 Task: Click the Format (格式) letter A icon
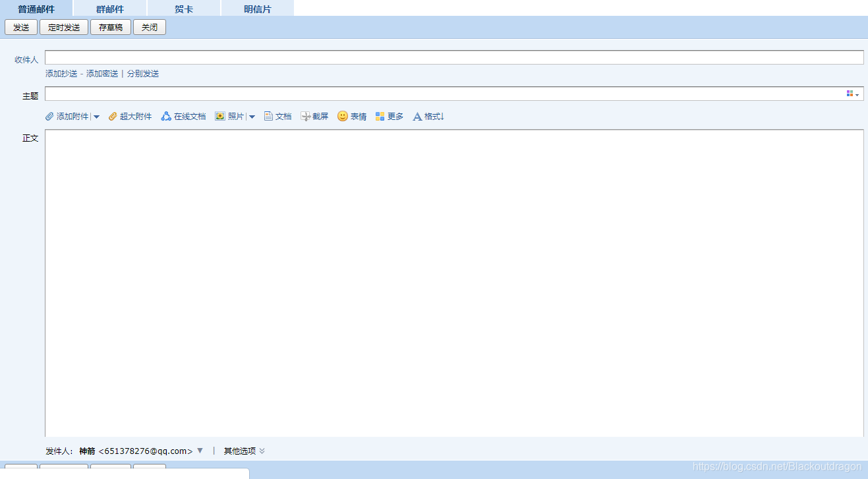[x=417, y=117]
